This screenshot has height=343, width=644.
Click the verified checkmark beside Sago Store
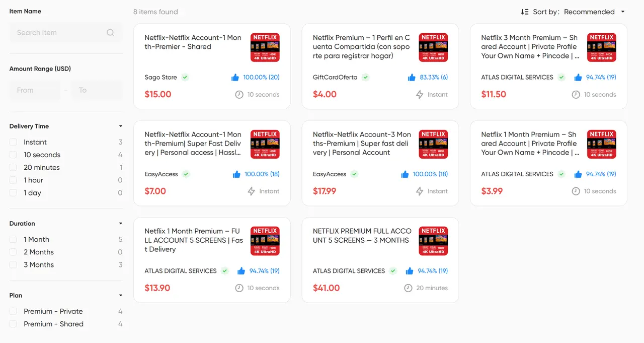[185, 77]
